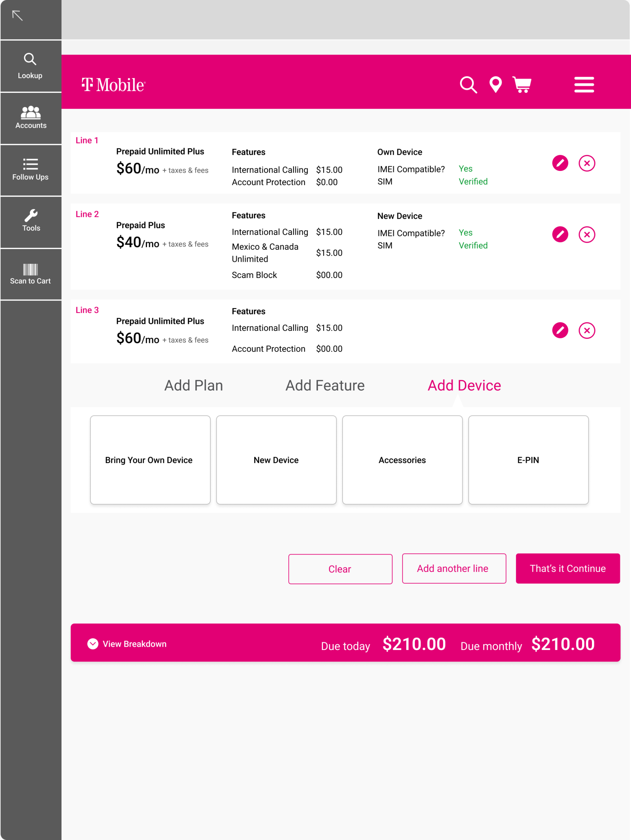Open the shopping cart icon
The image size is (631, 840).
pyautogui.click(x=522, y=85)
